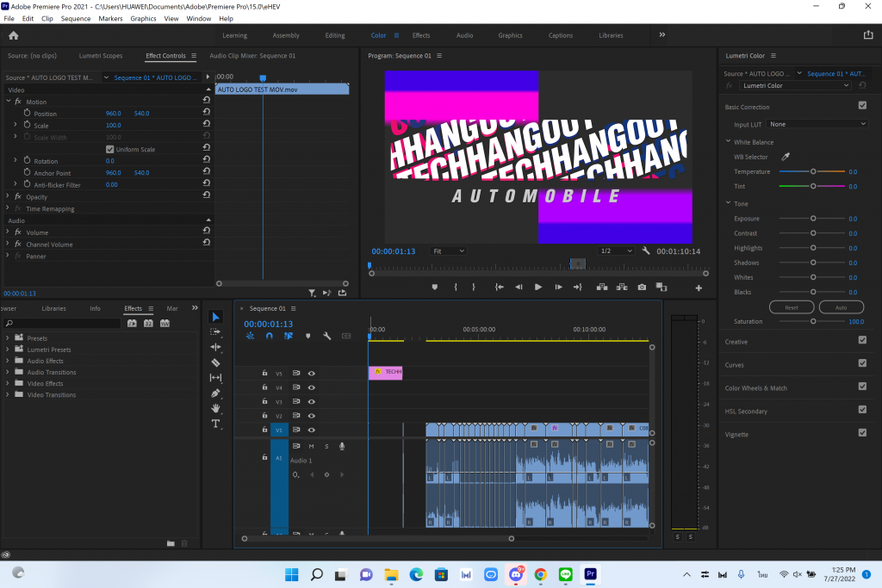882x588 pixels.
Task: Expand the Presets folder
Action: (x=7, y=337)
